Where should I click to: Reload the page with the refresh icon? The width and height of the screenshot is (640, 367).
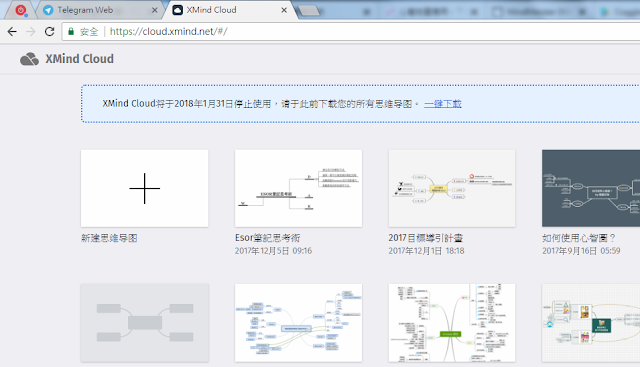click(49, 31)
